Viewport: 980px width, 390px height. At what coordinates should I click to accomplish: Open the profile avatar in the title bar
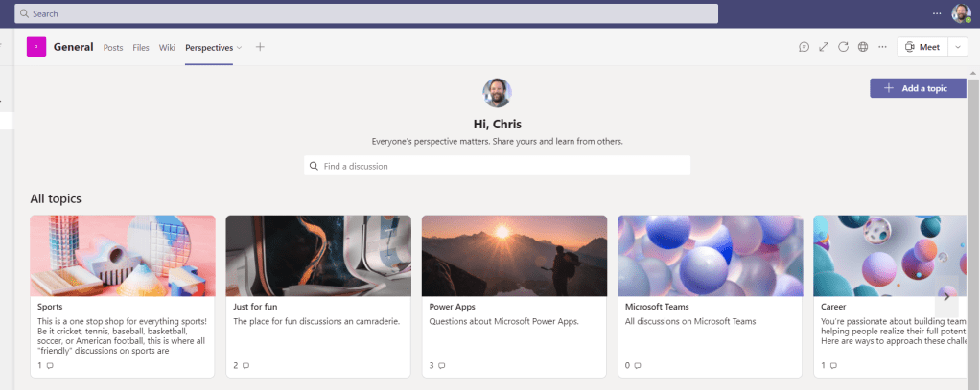961,13
